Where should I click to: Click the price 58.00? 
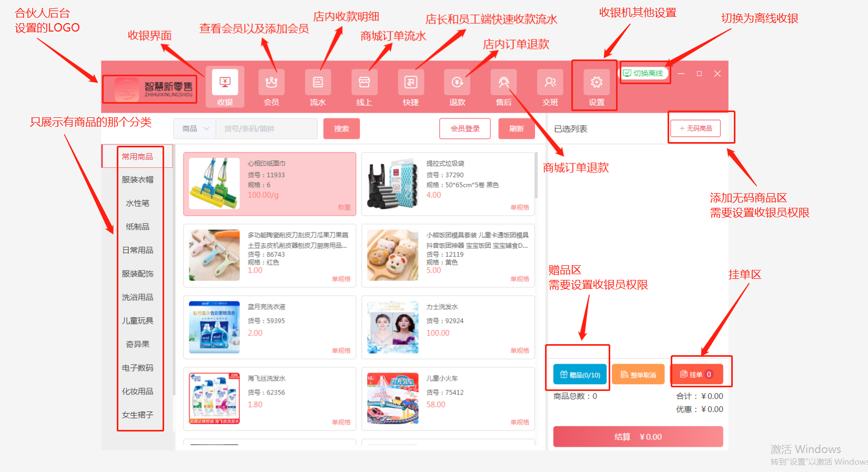[x=436, y=405]
